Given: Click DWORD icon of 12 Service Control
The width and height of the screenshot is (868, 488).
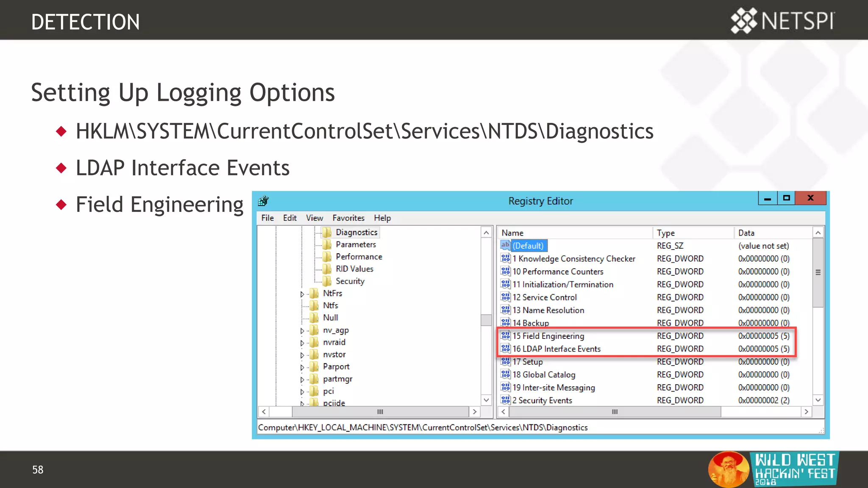Looking at the screenshot, I should point(505,297).
